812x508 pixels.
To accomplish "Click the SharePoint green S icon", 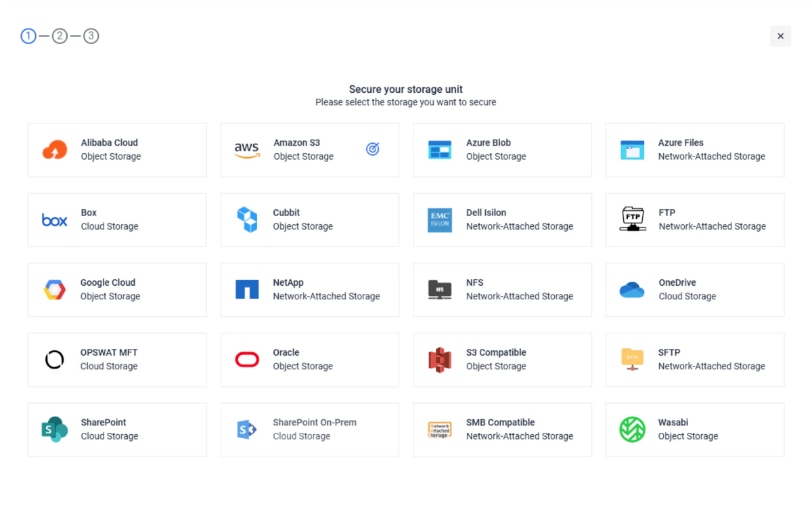I will (x=55, y=429).
